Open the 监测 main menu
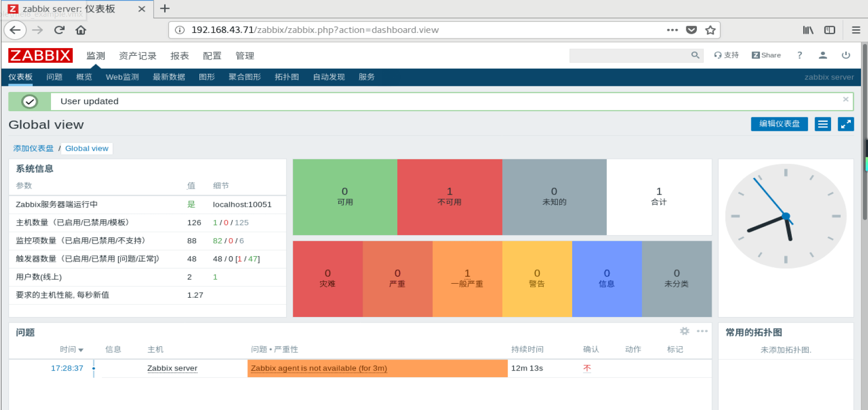The image size is (868, 410). (x=95, y=56)
